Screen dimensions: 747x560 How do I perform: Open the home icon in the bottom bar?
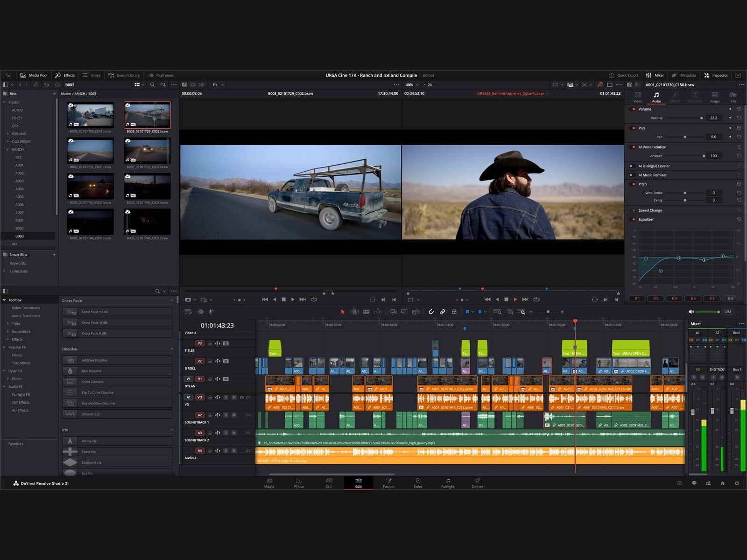[x=722, y=483]
